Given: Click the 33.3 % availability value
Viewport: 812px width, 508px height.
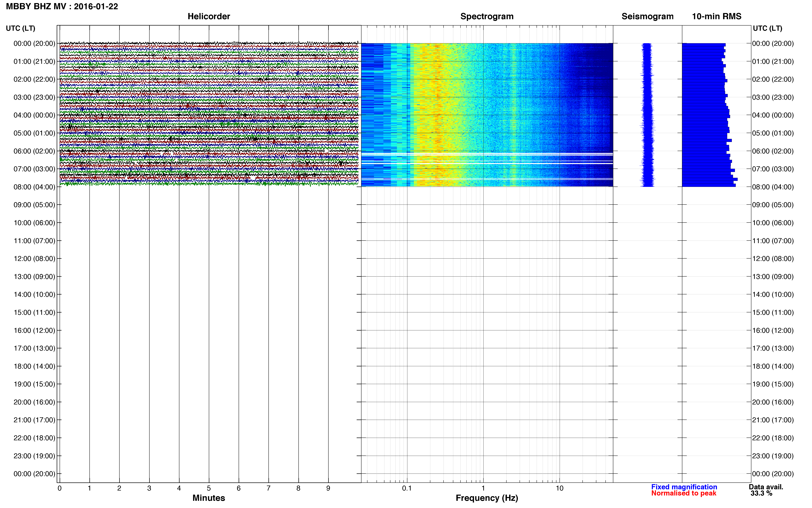Looking at the screenshot, I should click(x=762, y=493).
